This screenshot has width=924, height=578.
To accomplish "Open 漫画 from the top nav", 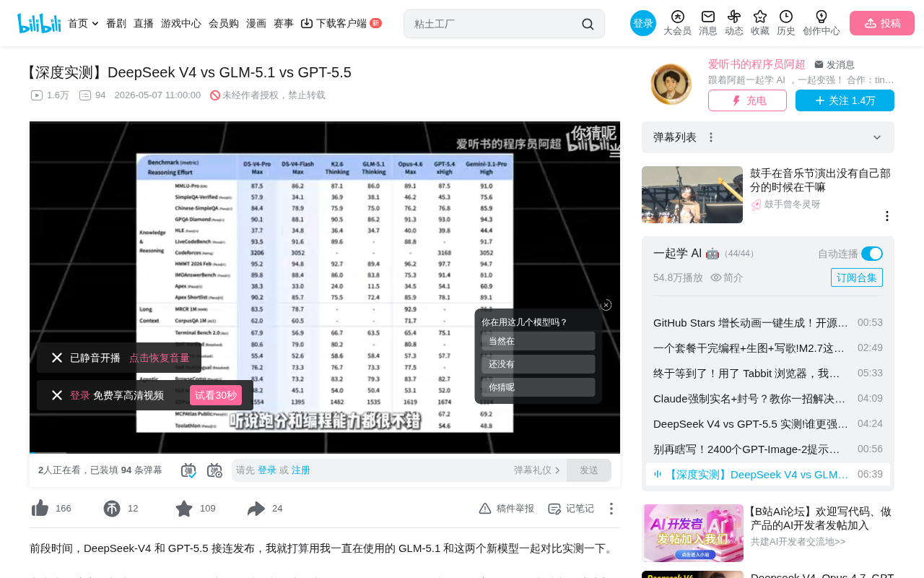I will click(x=256, y=23).
